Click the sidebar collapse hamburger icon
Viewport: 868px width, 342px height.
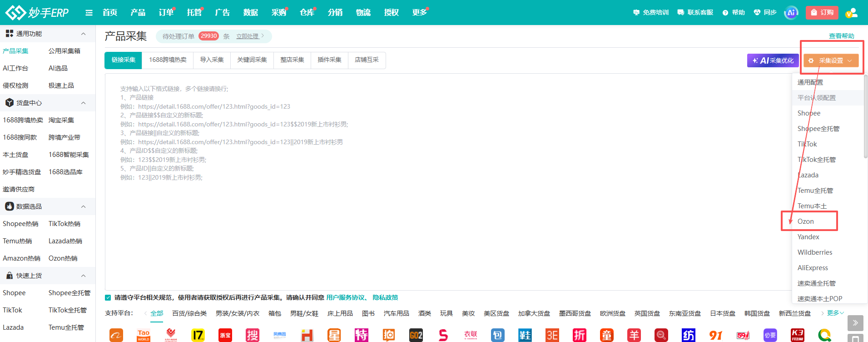pos(89,13)
